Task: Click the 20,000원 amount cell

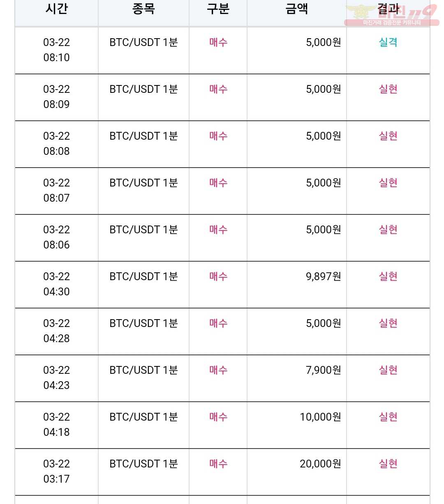Action: point(320,464)
